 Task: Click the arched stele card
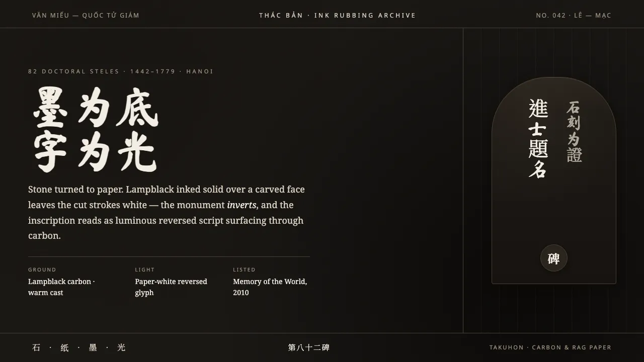coord(554,180)
